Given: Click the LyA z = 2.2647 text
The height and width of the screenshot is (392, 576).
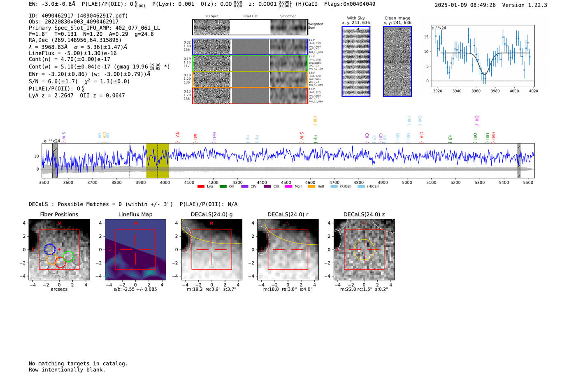Looking at the screenshot, I should point(51,95).
